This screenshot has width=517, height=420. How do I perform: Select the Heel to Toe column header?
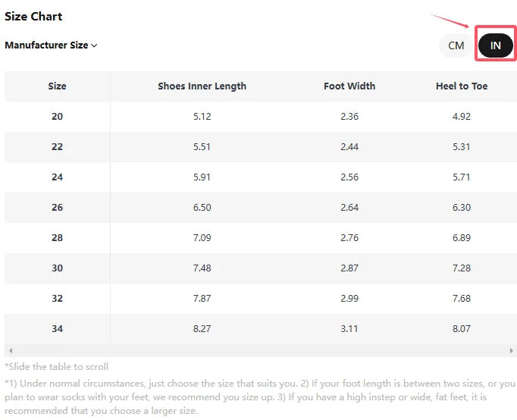(x=462, y=86)
